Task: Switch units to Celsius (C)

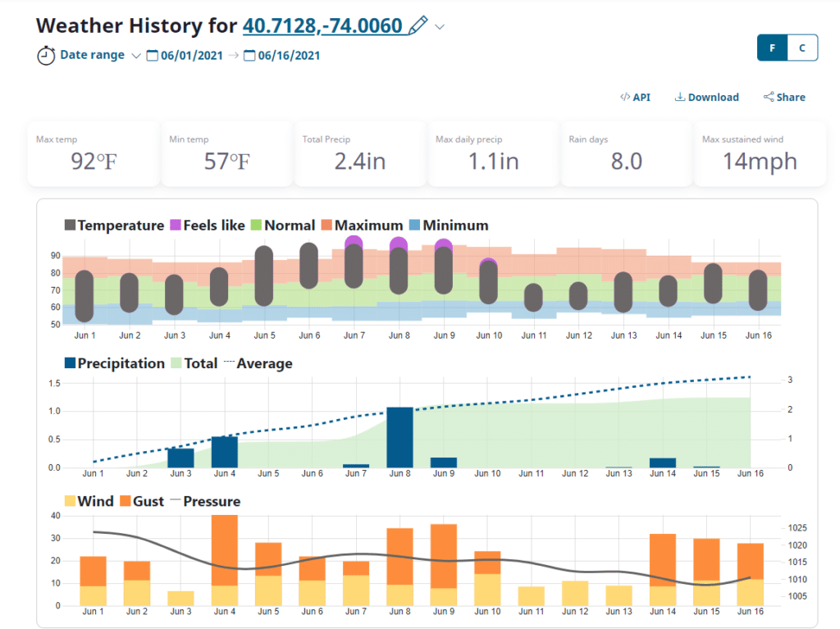Action: [802, 48]
